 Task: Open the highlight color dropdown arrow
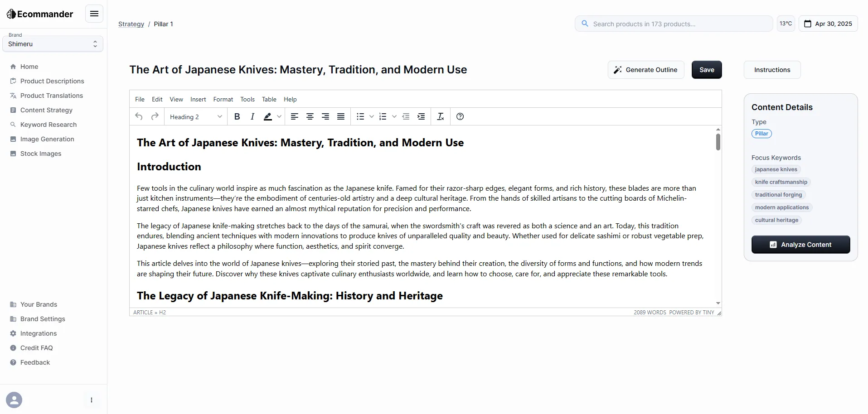tap(279, 116)
